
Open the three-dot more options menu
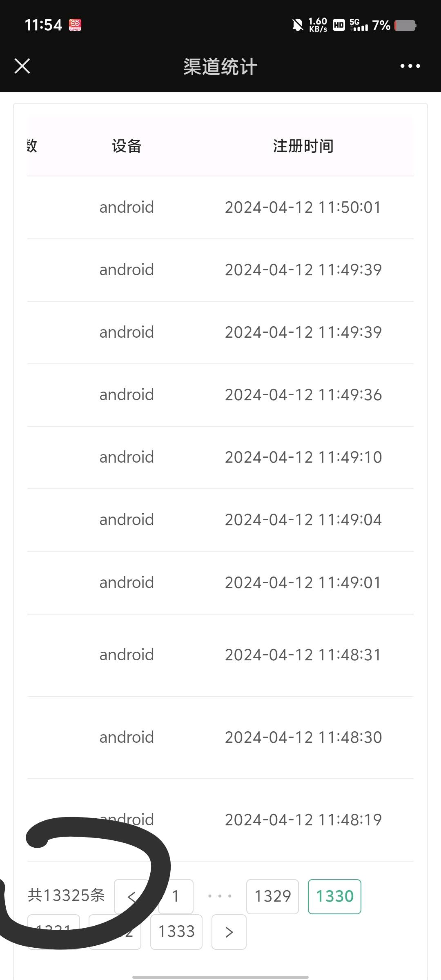pyautogui.click(x=410, y=66)
